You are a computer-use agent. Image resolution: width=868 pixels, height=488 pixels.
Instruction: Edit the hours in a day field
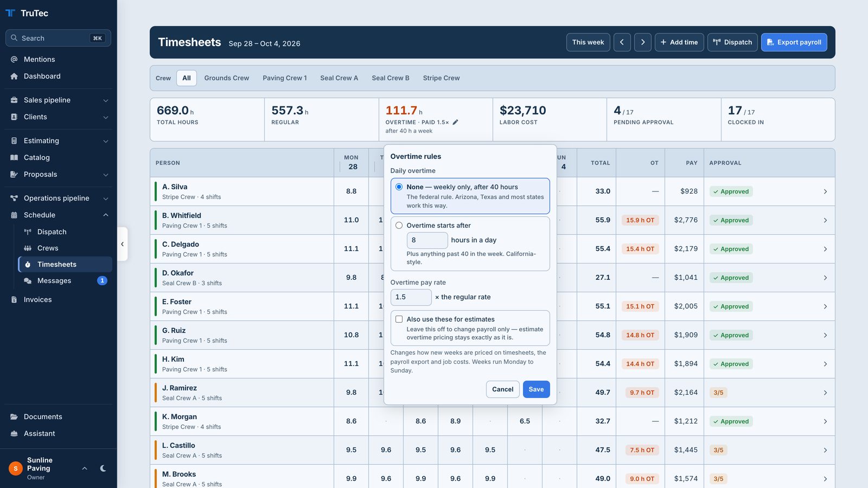427,240
